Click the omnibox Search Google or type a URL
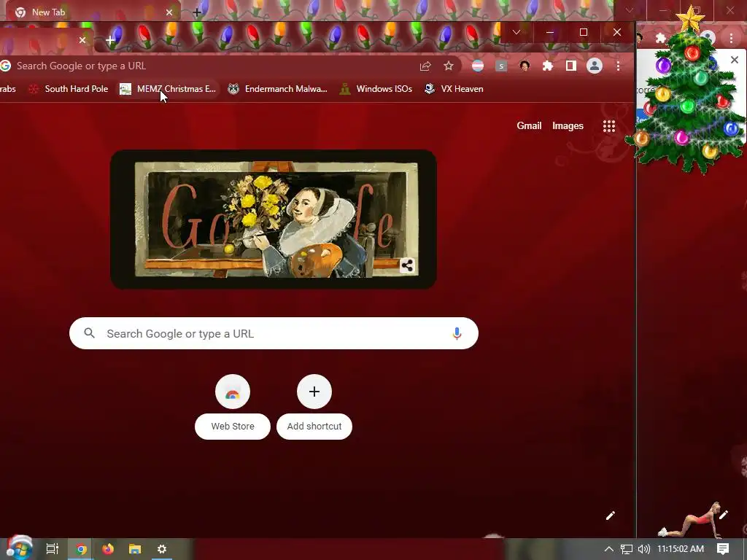This screenshot has width=747, height=560. coord(209,66)
